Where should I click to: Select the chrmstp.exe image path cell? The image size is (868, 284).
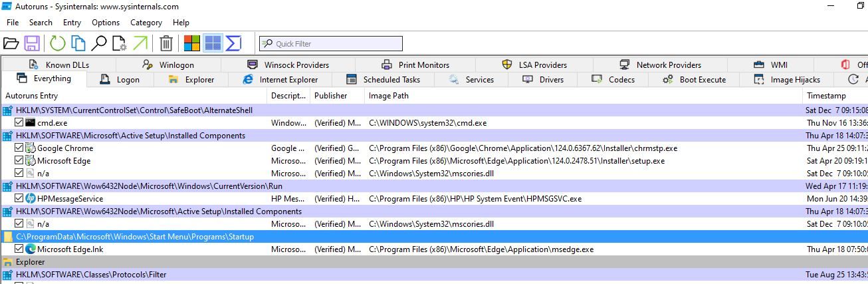point(523,148)
